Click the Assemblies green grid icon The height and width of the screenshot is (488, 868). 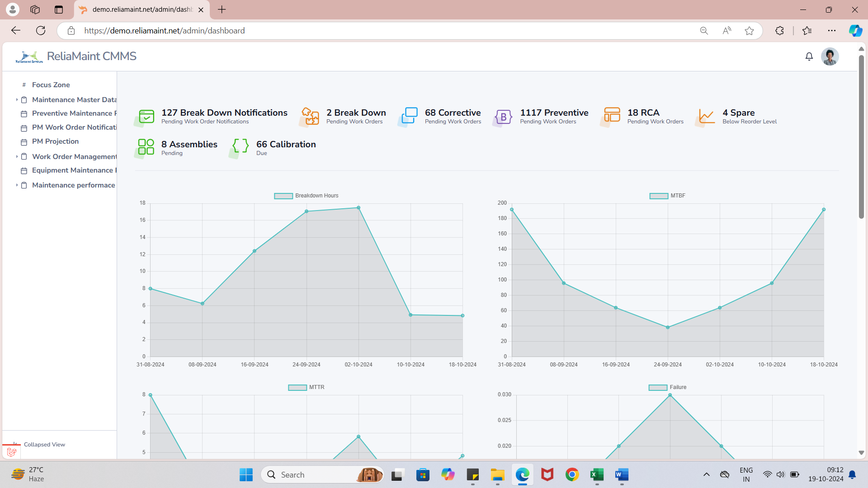pos(146,147)
